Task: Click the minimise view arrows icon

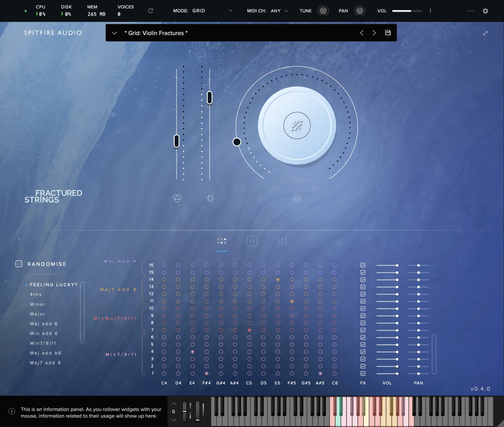Action: point(486,33)
